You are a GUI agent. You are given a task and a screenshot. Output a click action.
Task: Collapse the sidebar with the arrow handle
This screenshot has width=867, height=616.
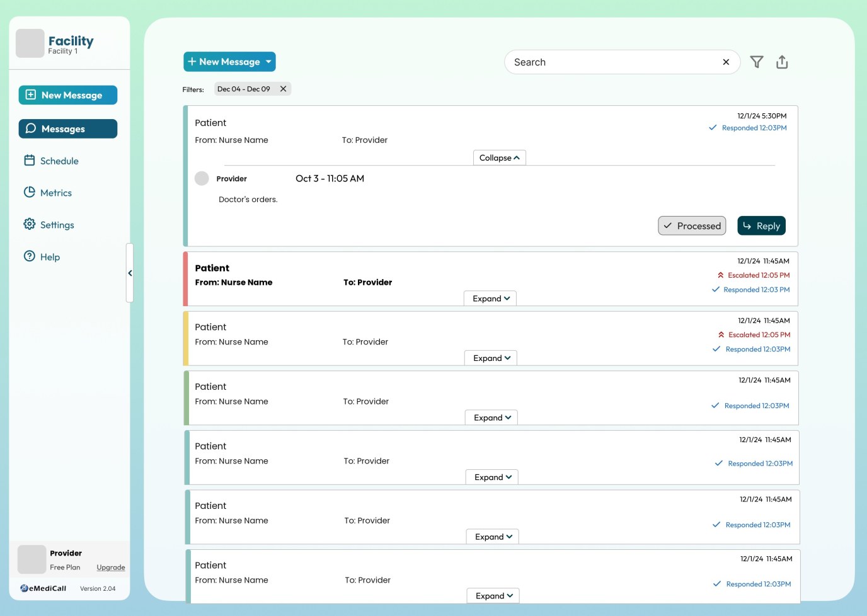(x=130, y=273)
